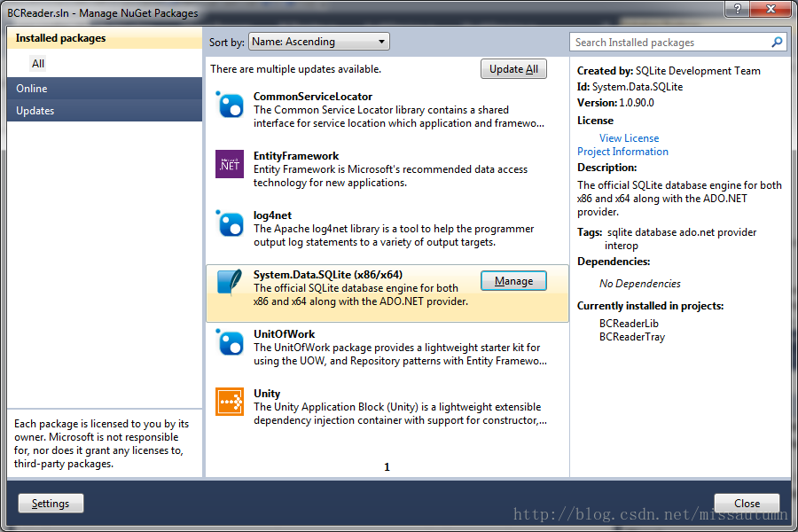Click the Unity package icon
The height and width of the screenshot is (532, 798).
(x=230, y=402)
